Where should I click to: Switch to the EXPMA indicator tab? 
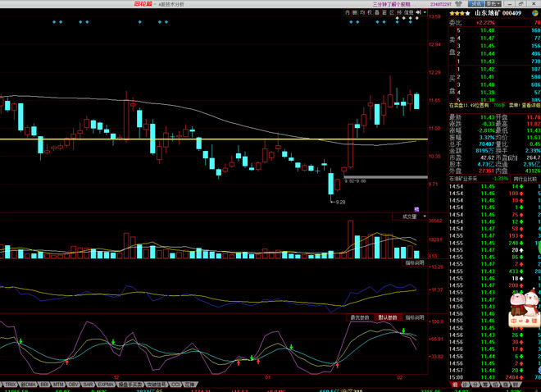click(106, 384)
